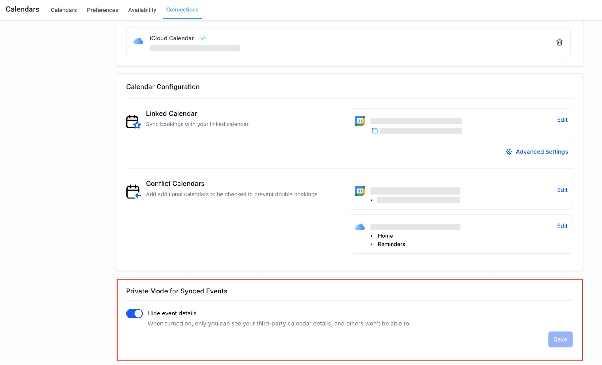Viewport: 602px width, 365px height.
Task: Edit the Linked Calendar selection
Action: click(x=562, y=120)
